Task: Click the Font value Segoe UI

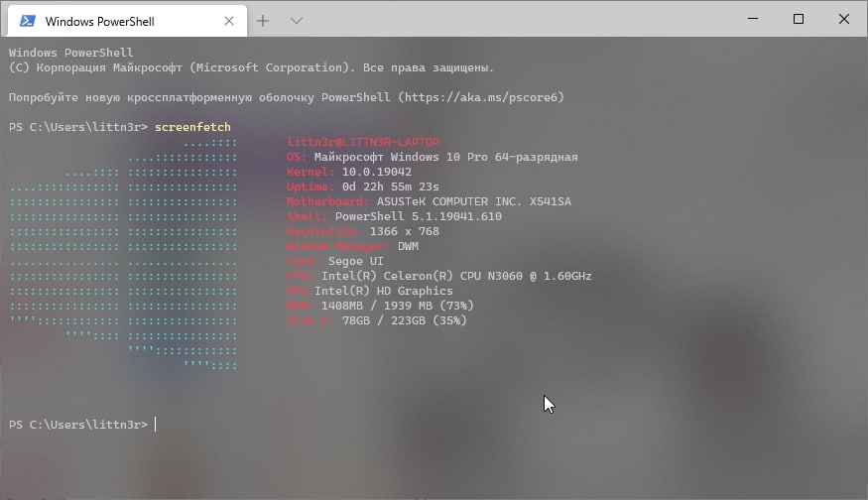Action: pyautogui.click(x=355, y=261)
